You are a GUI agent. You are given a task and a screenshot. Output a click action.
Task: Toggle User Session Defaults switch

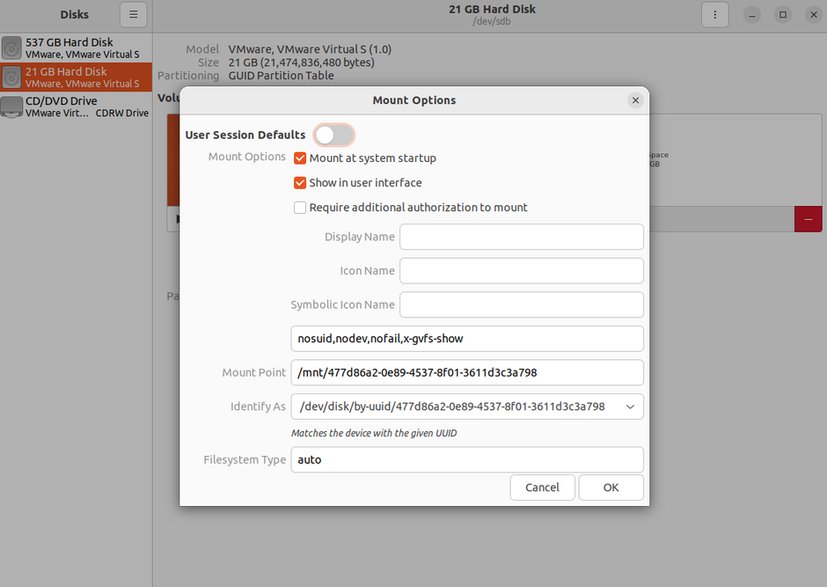tap(334, 135)
